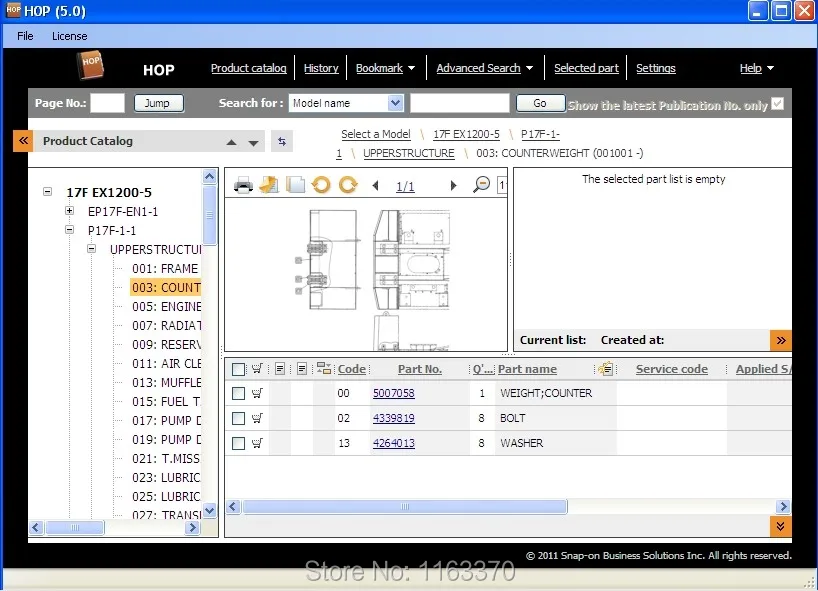The height and width of the screenshot is (591, 818).
Task: Click the rotate clockwise icon
Action: coord(348,185)
